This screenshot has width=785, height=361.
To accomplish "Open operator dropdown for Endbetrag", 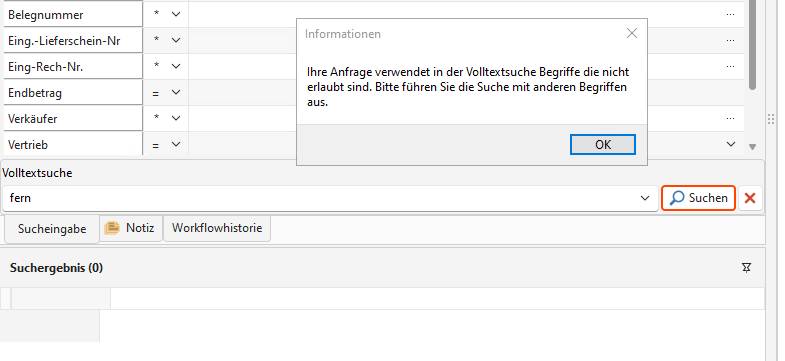I will pyautogui.click(x=176, y=93).
